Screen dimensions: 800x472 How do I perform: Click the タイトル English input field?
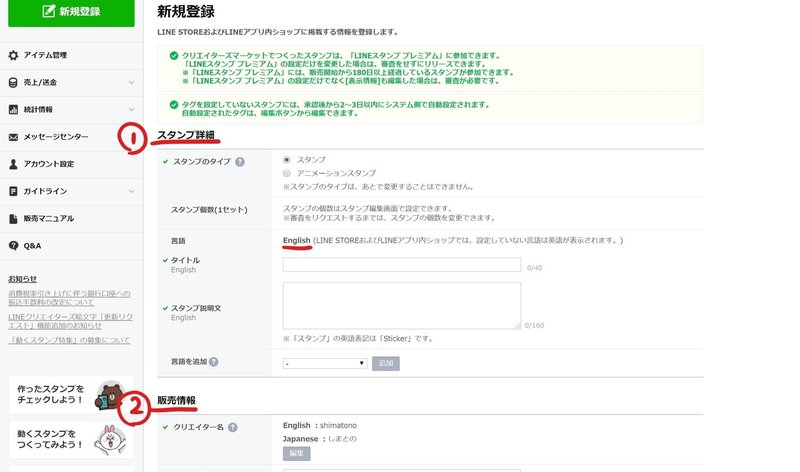point(402,264)
